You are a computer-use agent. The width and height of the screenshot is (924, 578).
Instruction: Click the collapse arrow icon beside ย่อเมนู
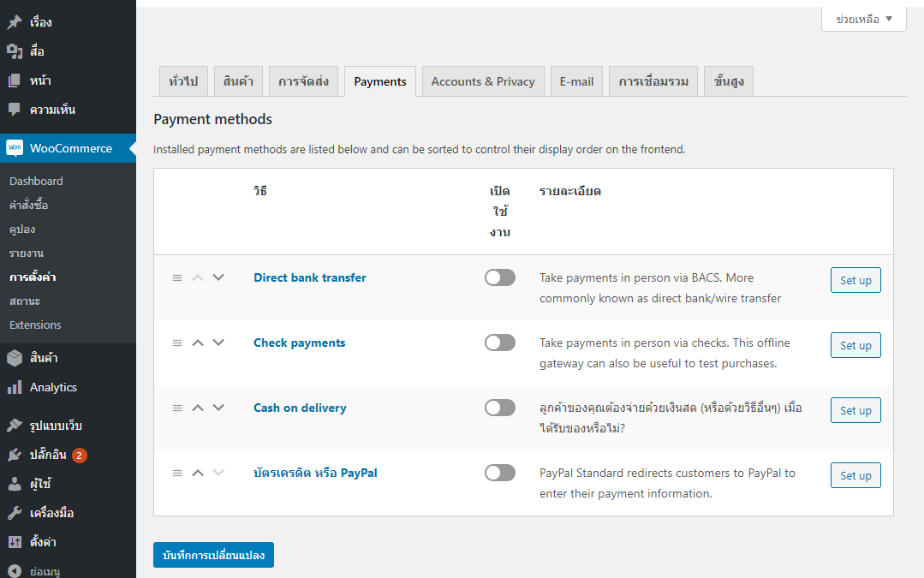15,571
